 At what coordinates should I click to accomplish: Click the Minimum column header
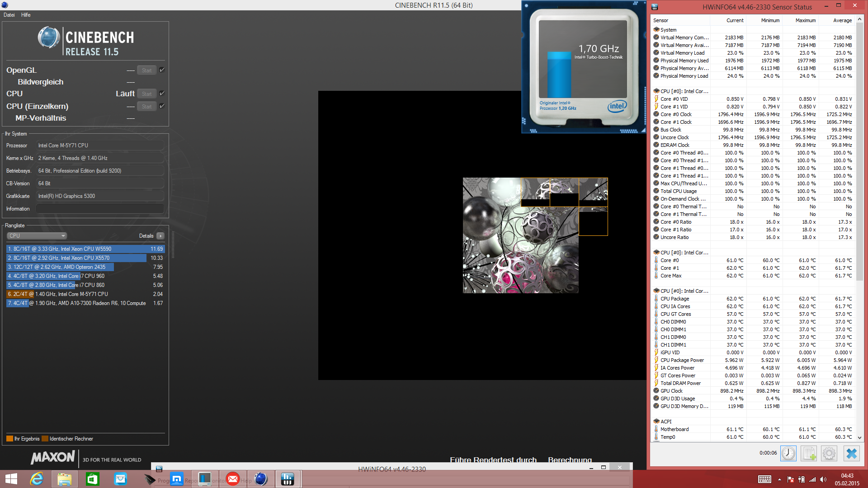764,20
